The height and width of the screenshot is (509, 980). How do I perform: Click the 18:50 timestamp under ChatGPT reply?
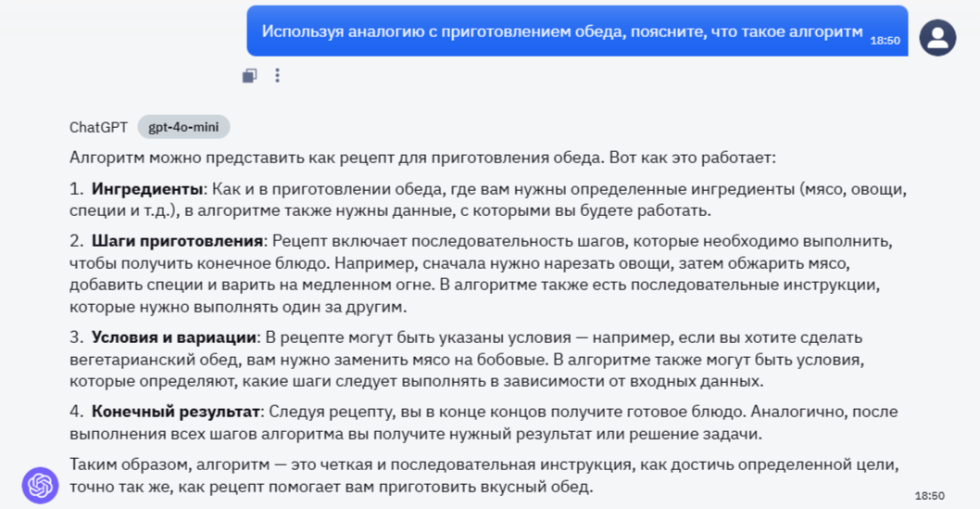tap(930, 496)
